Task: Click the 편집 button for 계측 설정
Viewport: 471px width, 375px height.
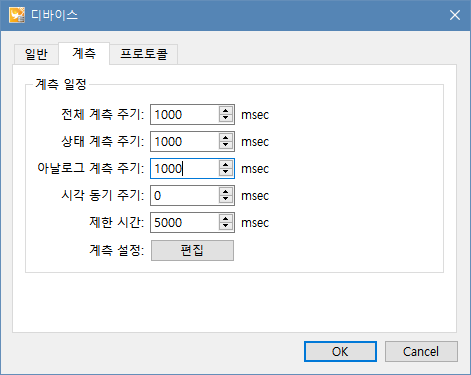Action: click(x=192, y=250)
